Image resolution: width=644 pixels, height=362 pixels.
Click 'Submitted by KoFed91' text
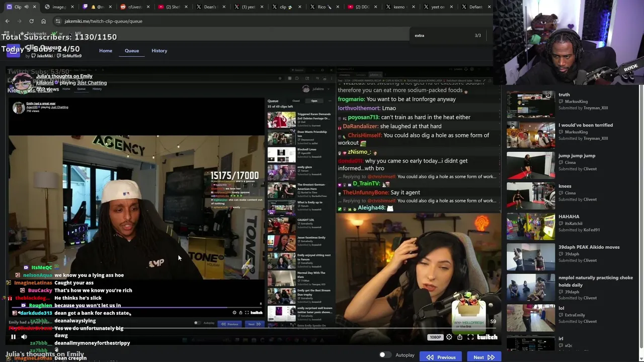[579, 230]
